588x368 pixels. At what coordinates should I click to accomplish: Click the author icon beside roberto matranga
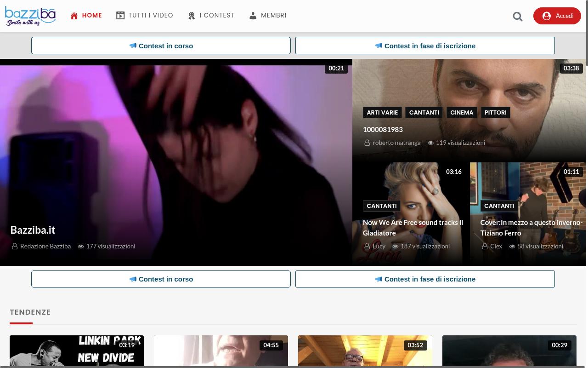[x=367, y=143]
